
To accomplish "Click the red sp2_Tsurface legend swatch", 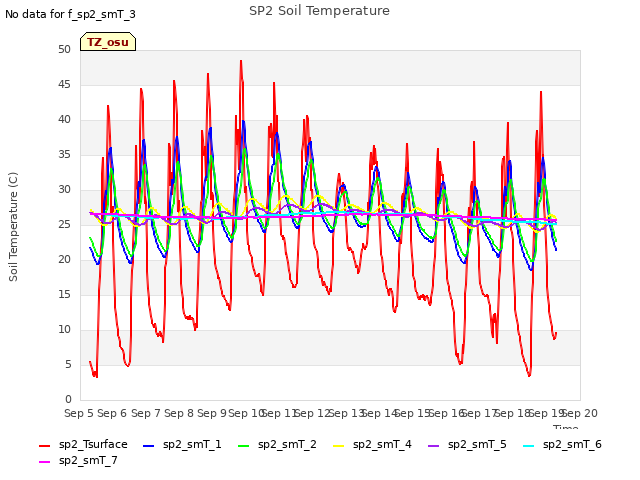I will [44, 446].
